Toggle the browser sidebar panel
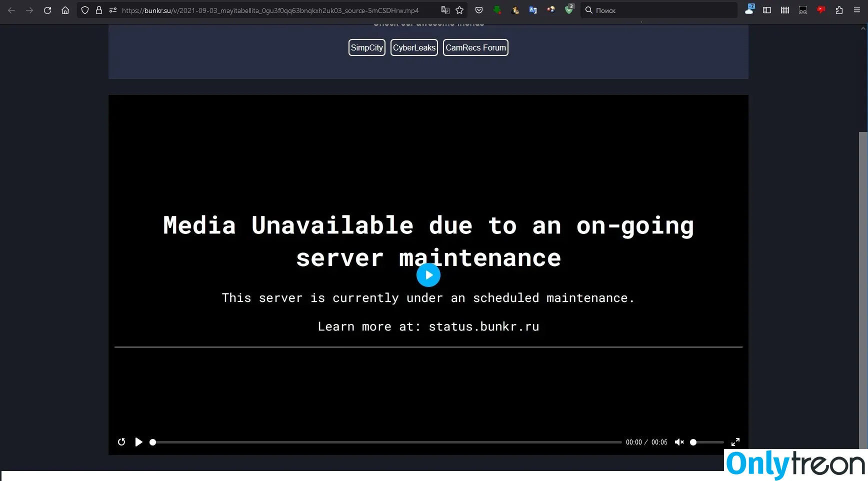The width and height of the screenshot is (868, 481). (x=767, y=10)
